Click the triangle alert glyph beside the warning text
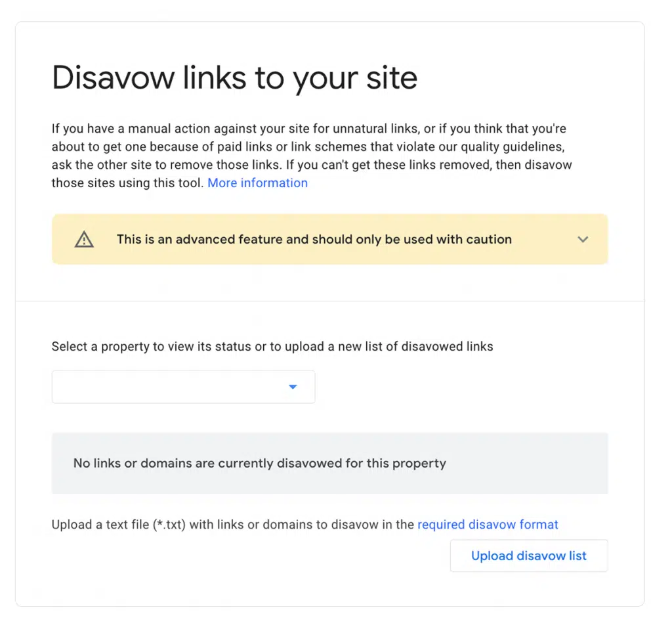The image size is (672, 637). [x=84, y=239]
